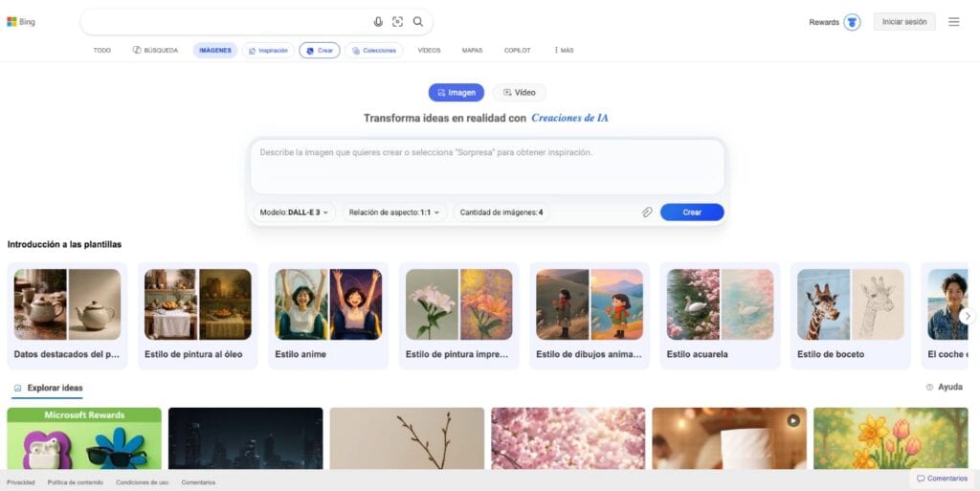Viewport: 980px width, 491px height.
Task: Select the Estilo anime template thumbnail
Action: coord(328,304)
